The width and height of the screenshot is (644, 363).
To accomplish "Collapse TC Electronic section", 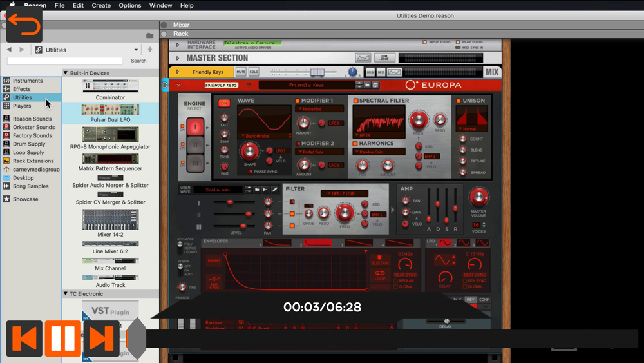I will click(x=65, y=294).
